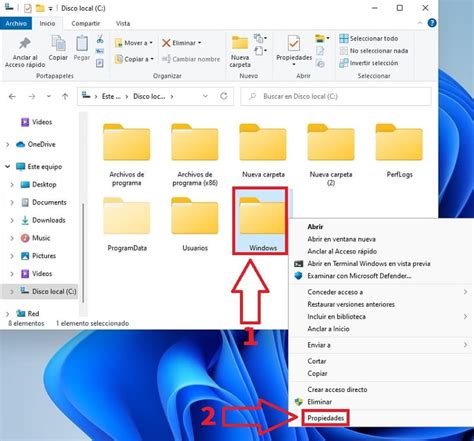The height and width of the screenshot is (441, 474).
Task: Click the red X Eliminar button in ribbon
Action: tap(182, 43)
